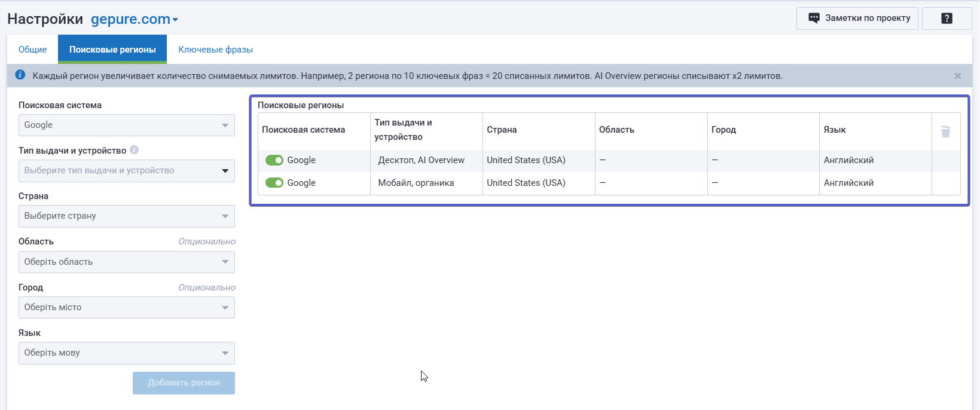Switch to the Общие tab
The width and height of the screenshot is (980, 410).
(x=32, y=50)
